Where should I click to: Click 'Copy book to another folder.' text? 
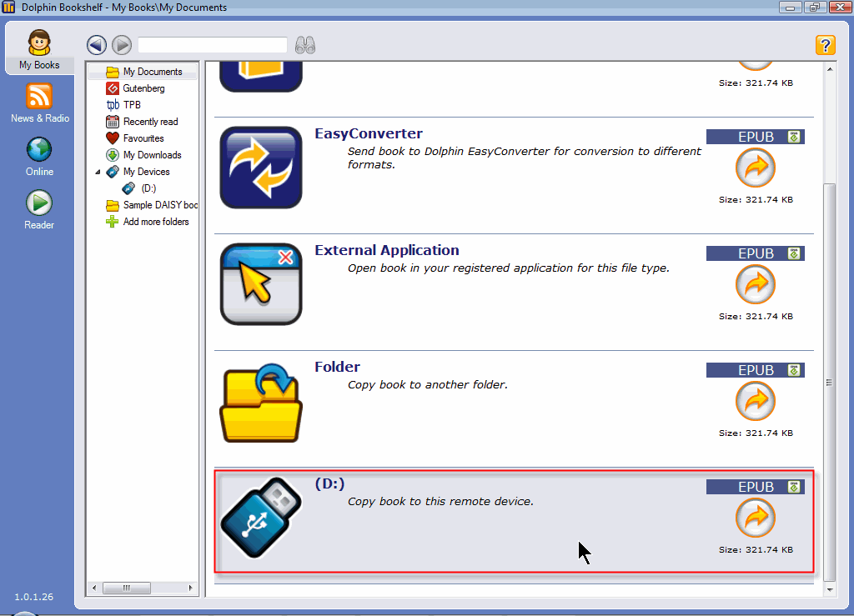(x=428, y=385)
